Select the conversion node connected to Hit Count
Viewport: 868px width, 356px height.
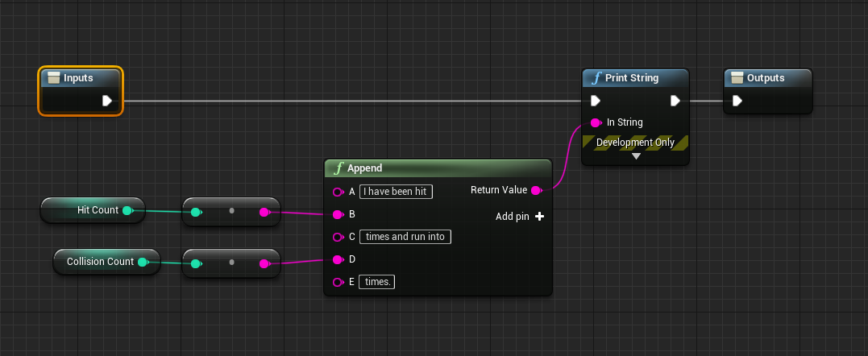pos(231,212)
